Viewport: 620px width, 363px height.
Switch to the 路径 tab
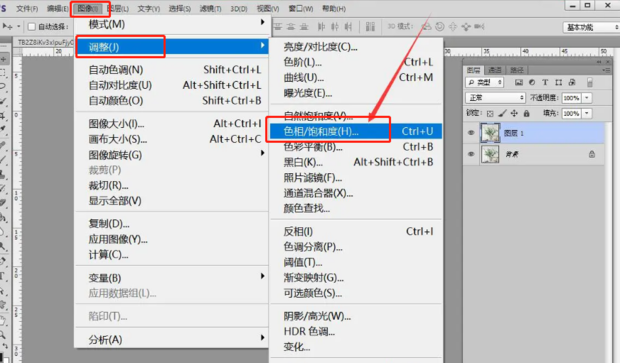[x=516, y=70]
